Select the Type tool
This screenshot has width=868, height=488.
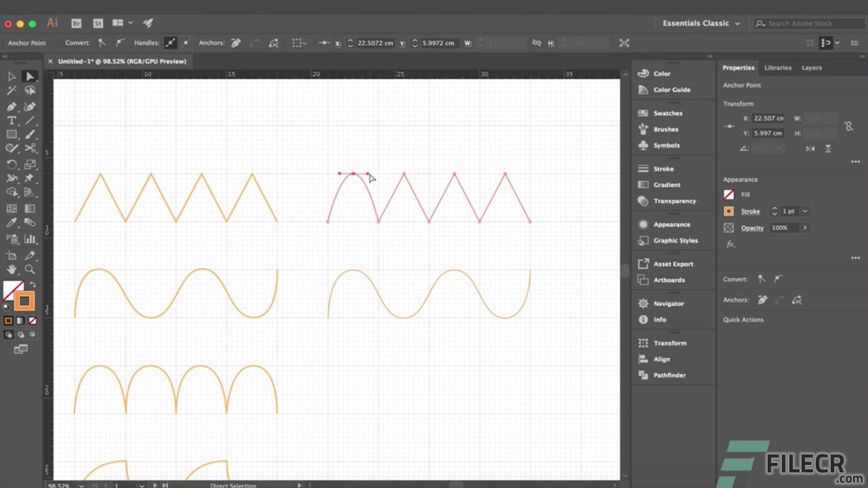click(x=11, y=120)
